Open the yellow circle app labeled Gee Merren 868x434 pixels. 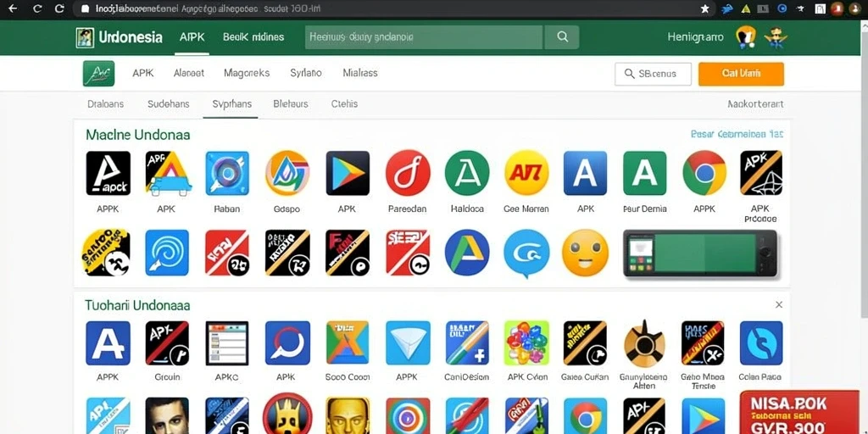coord(526,173)
